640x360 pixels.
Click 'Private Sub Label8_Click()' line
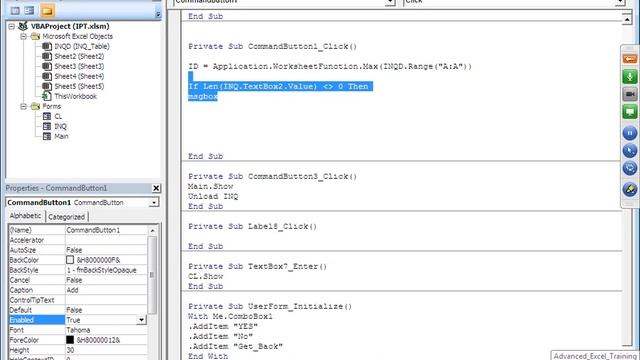pyautogui.click(x=252, y=227)
